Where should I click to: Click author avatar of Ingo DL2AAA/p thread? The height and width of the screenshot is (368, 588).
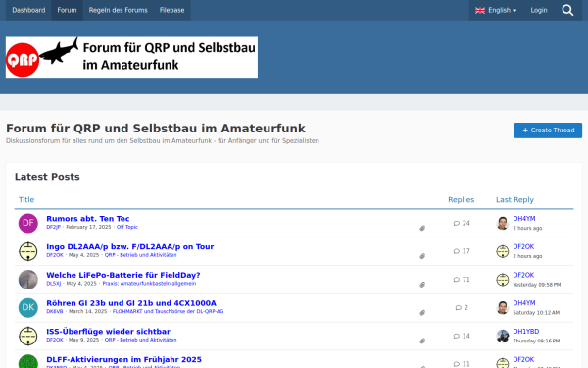tap(28, 251)
